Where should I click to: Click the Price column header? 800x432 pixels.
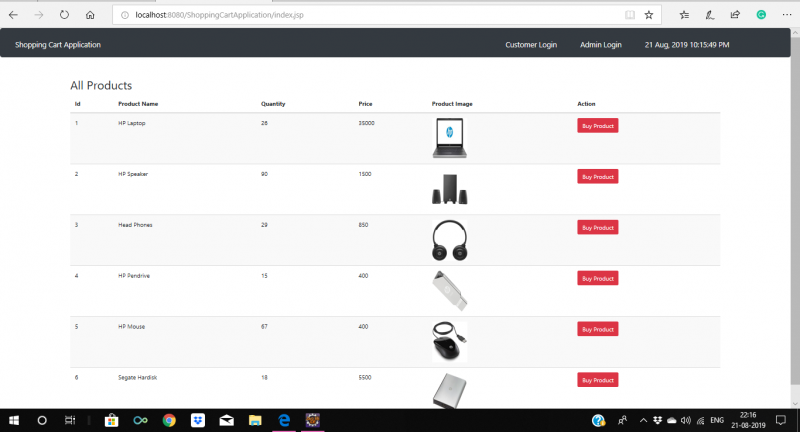tap(365, 104)
